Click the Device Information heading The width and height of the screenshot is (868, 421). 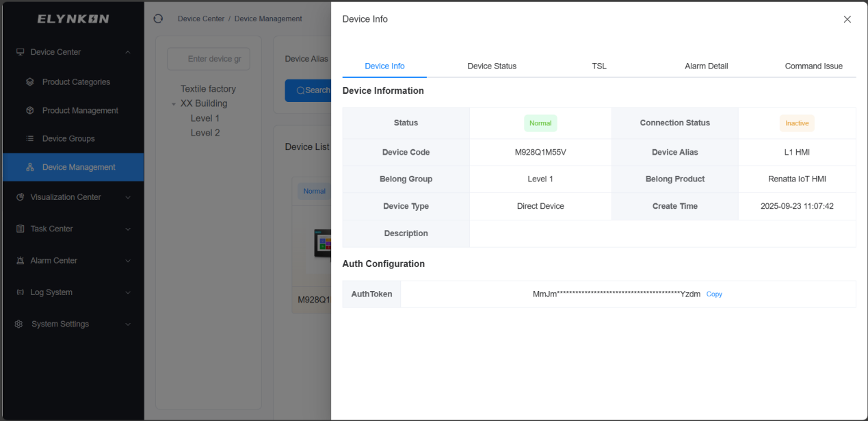pyautogui.click(x=383, y=91)
